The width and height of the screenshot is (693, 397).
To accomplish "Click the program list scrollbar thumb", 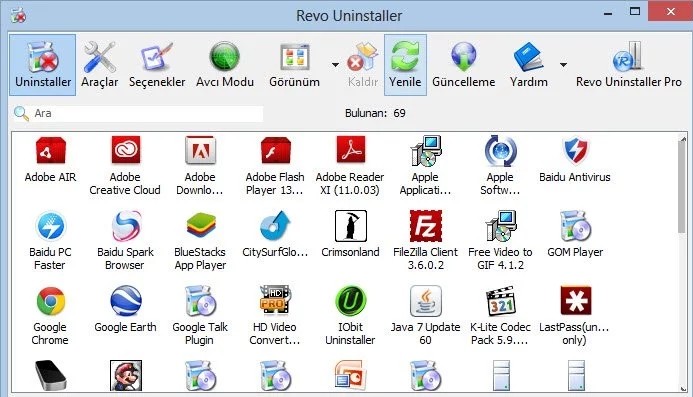I will pos(682,188).
